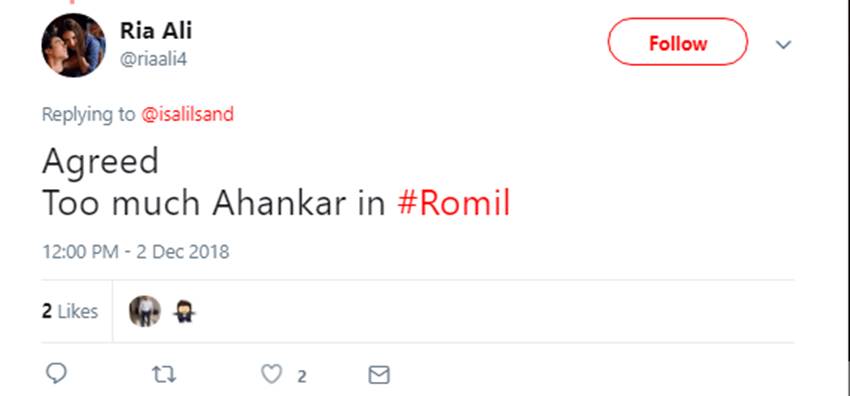Click the reply speech bubble icon

(56, 374)
